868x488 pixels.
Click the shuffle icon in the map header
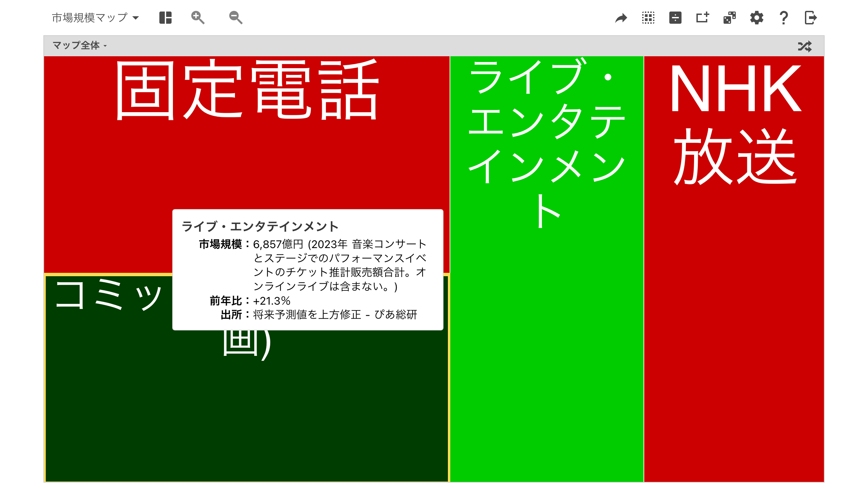(805, 46)
